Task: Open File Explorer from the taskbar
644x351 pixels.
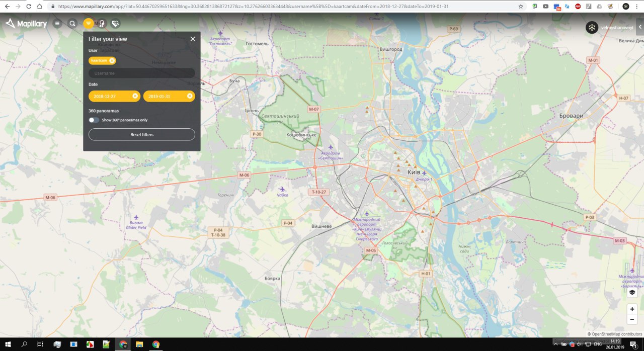Action: [139, 344]
